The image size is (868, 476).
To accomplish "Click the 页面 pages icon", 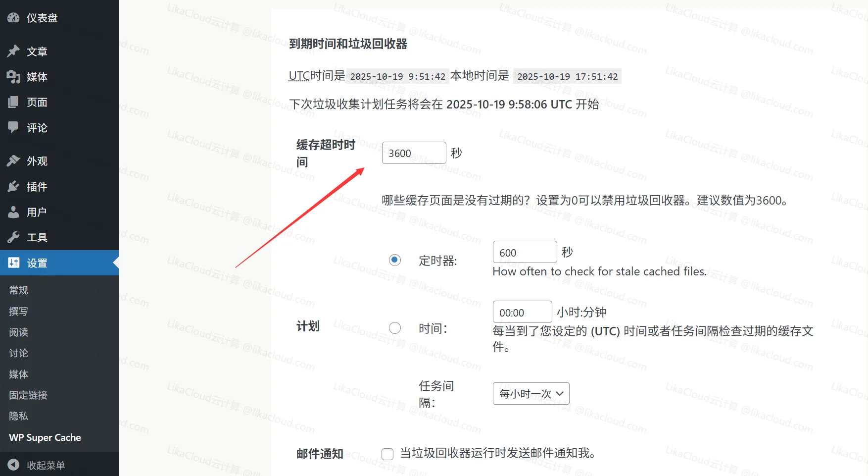I will tap(13, 102).
